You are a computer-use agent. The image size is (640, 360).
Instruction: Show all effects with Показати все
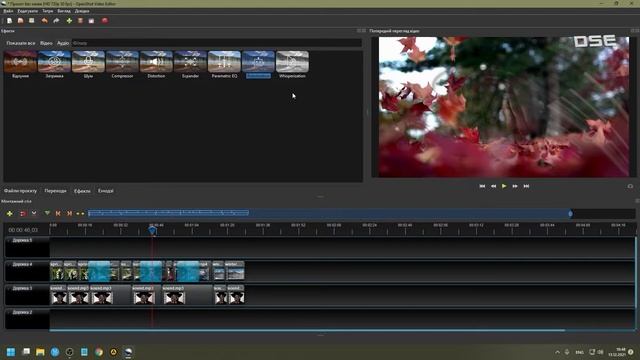pyautogui.click(x=21, y=43)
